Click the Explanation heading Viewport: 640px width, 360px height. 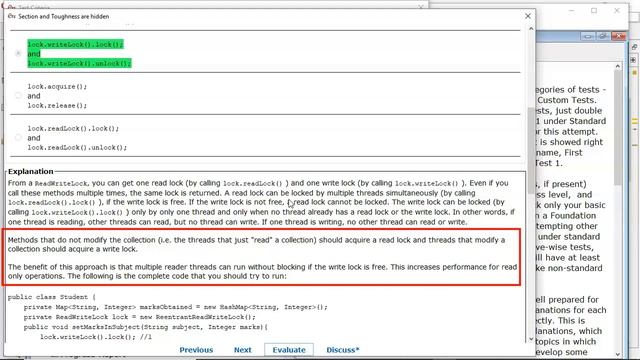point(31,171)
